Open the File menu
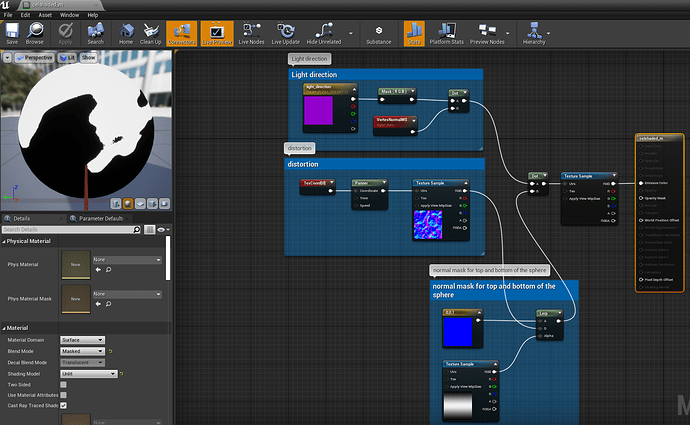The width and height of the screenshot is (690, 425). tap(8, 15)
